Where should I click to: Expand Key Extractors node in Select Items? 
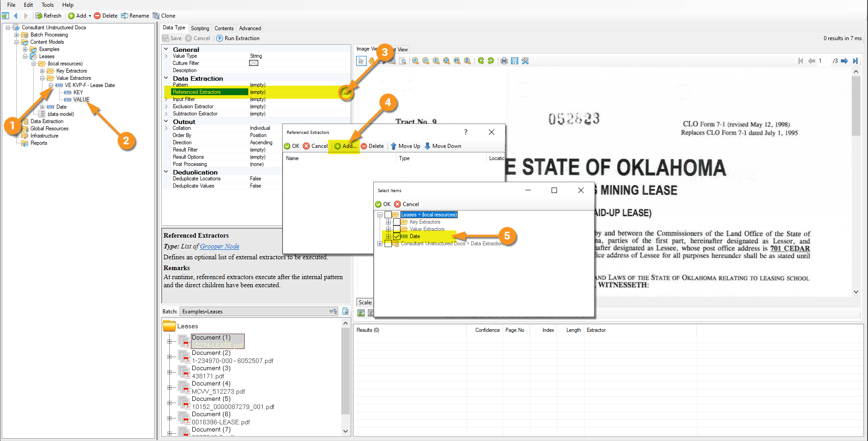pyautogui.click(x=388, y=222)
